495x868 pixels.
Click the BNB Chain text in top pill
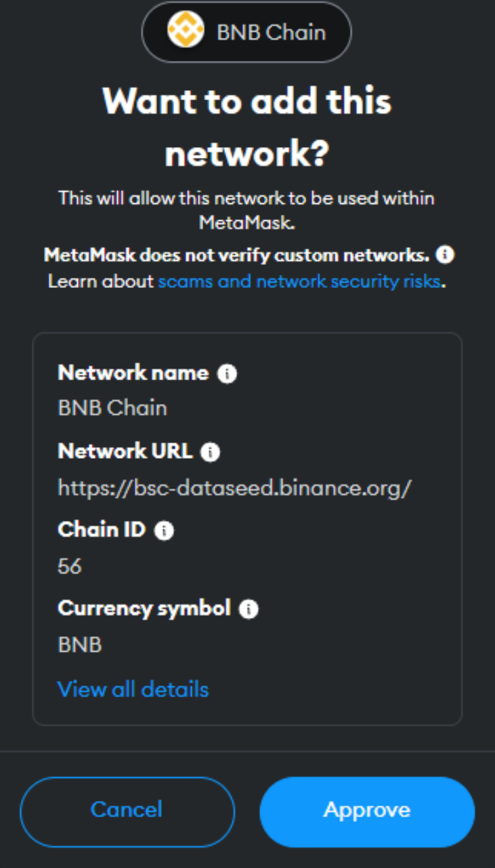tap(271, 33)
